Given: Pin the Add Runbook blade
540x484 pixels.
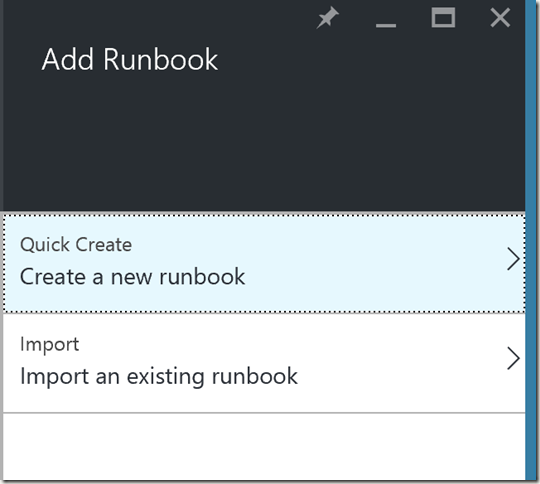Looking at the screenshot, I should pos(328,18).
